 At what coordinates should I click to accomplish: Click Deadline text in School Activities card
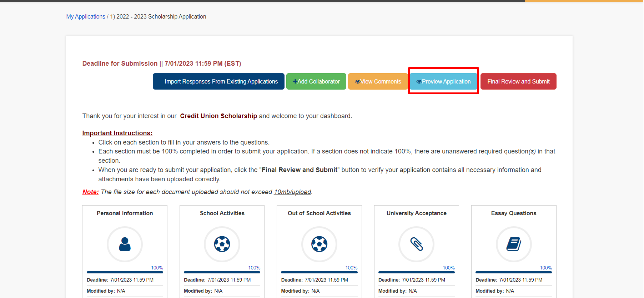(217, 280)
